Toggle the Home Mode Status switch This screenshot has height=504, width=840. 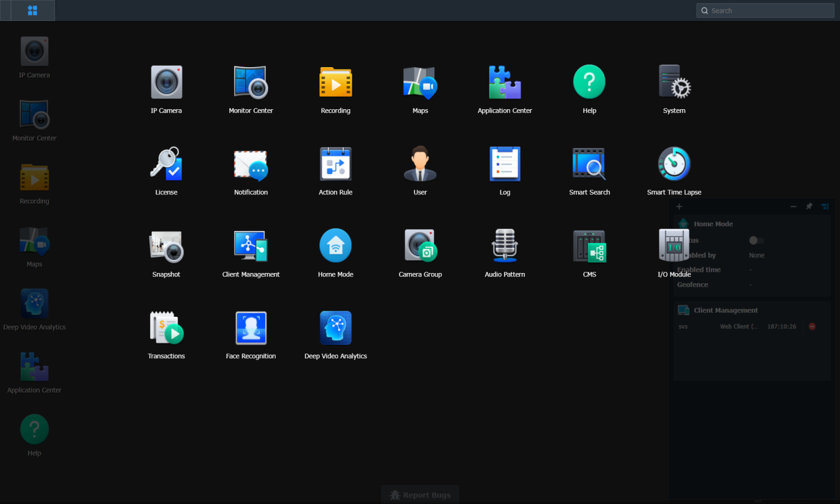tap(756, 240)
